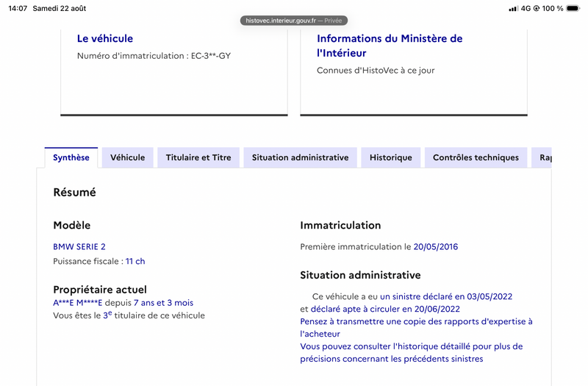588x386 pixels.
Task: Select the Situation administrative tab
Action: click(x=300, y=157)
